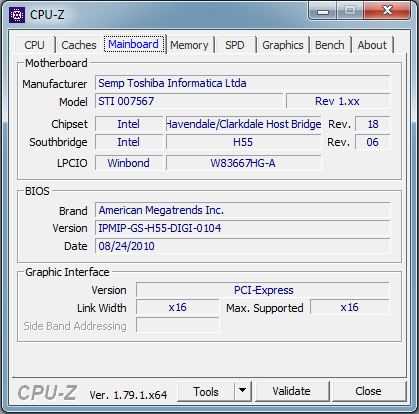Click the CPU-Z app icon in title bar
This screenshot has height=414, width=419.
[x=17, y=15]
